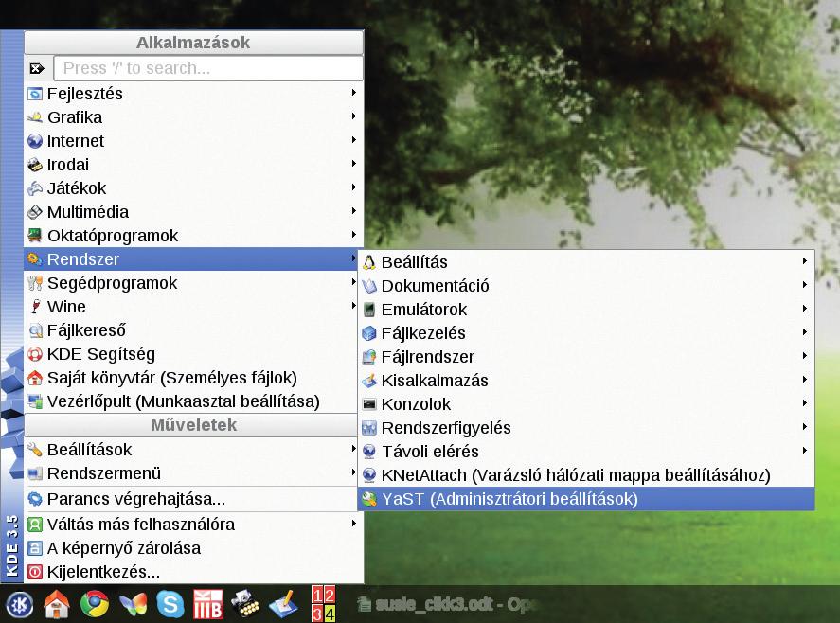The height and width of the screenshot is (623, 840).
Task: Expand the Wine submenu arrow
Action: point(354,305)
